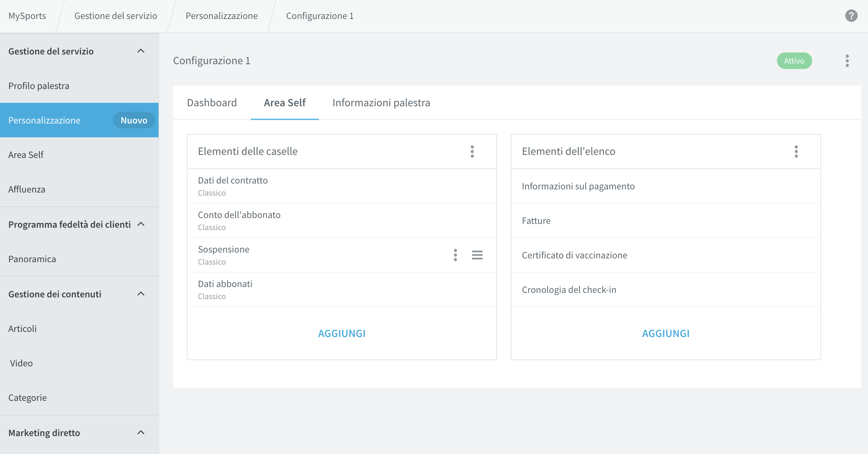Navigate to Personalizzazione breadcrumb
The height and width of the screenshot is (454, 868).
click(x=222, y=16)
